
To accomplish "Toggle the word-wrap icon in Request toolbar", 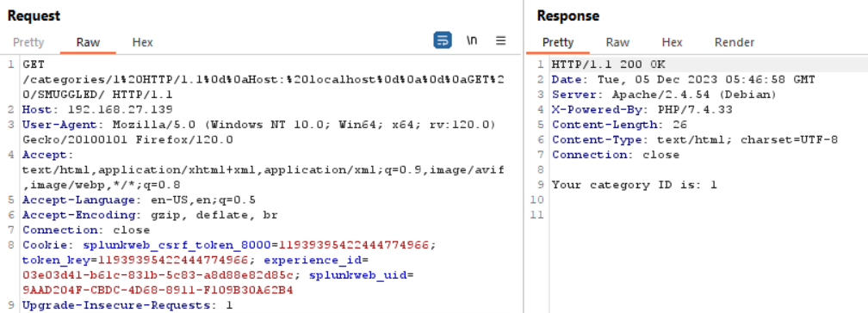I will point(443,40).
